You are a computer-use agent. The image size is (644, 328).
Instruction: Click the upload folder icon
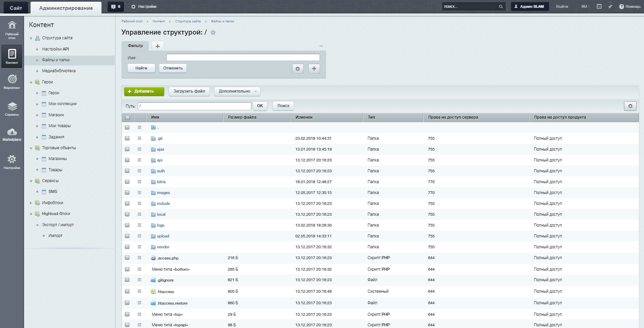coord(153,236)
